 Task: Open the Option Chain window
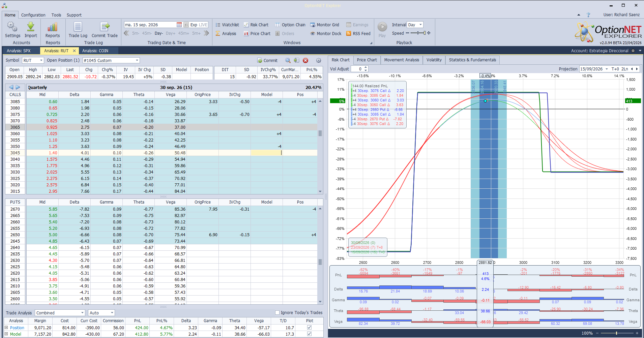[x=290, y=25]
